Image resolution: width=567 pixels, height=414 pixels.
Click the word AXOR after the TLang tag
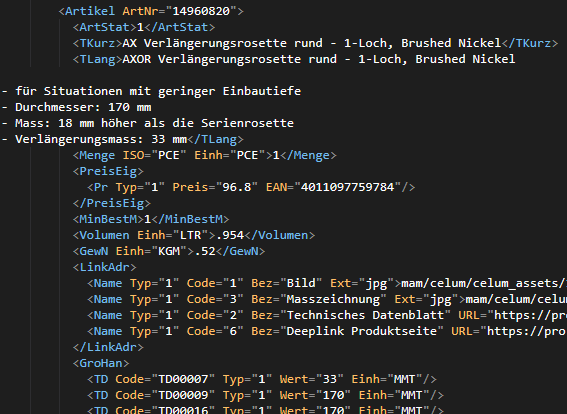pos(137,59)
